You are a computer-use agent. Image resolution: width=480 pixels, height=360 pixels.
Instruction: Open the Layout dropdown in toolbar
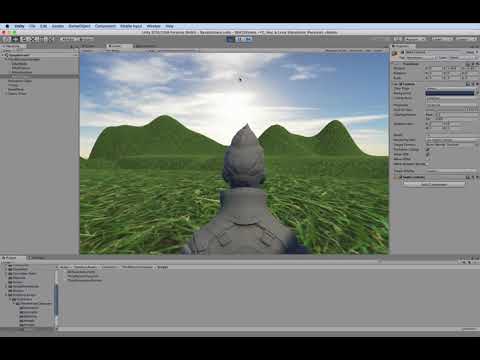pyautogui.click(x=466, y=39)
